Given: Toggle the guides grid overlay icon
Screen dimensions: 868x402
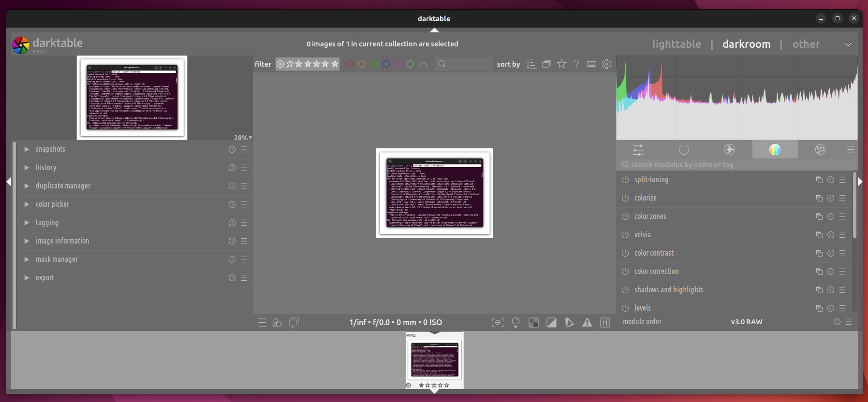Looking at the screenshot, I should 605,323.
